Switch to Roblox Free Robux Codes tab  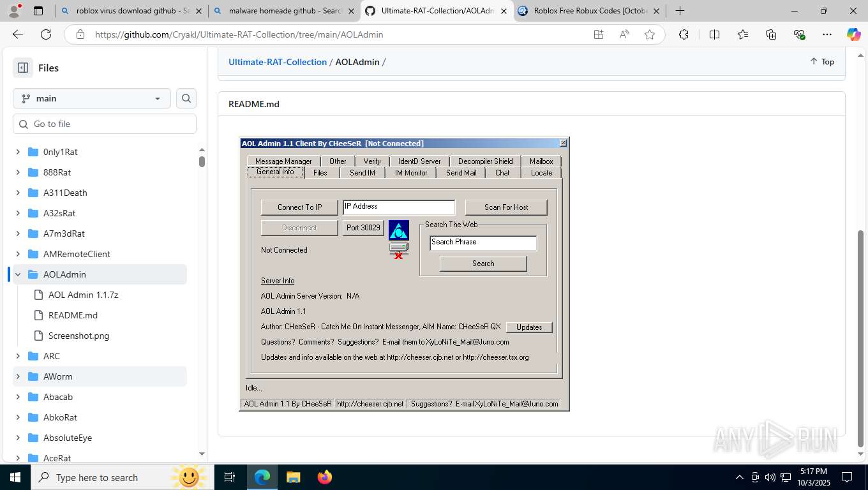tap(590, 11)
